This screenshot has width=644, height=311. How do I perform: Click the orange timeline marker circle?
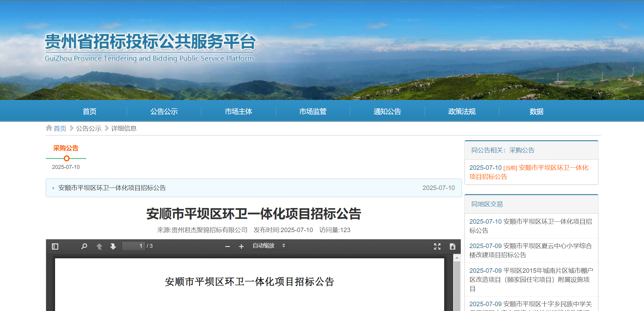pos(67,158)
